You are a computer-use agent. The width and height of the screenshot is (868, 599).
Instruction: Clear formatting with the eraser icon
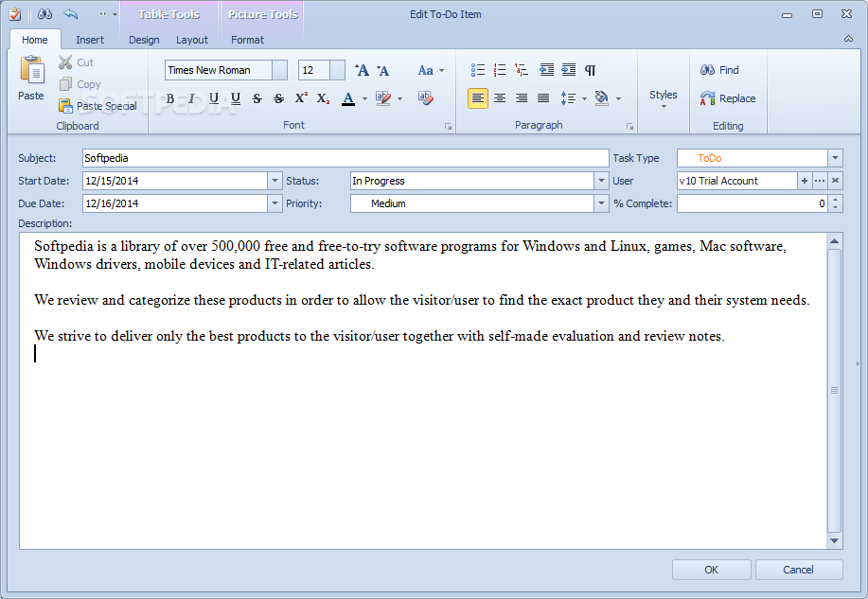(x=425, y=98)
